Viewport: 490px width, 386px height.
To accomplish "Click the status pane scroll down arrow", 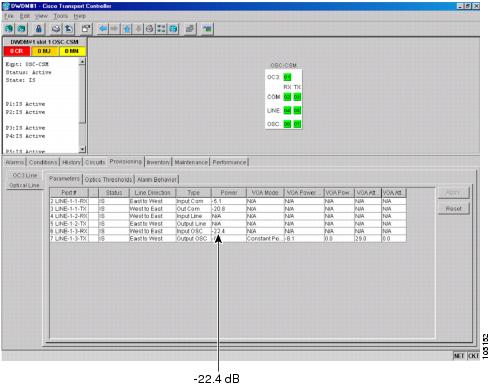I will (82, 150).
